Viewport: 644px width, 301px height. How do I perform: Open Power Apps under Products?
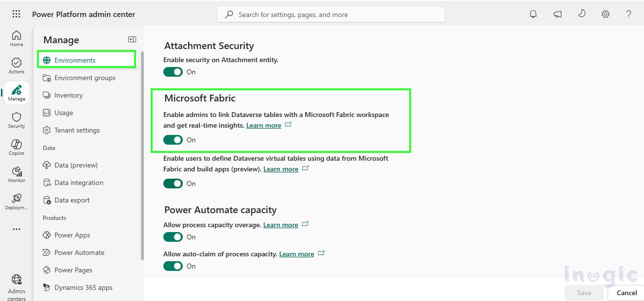87,235
